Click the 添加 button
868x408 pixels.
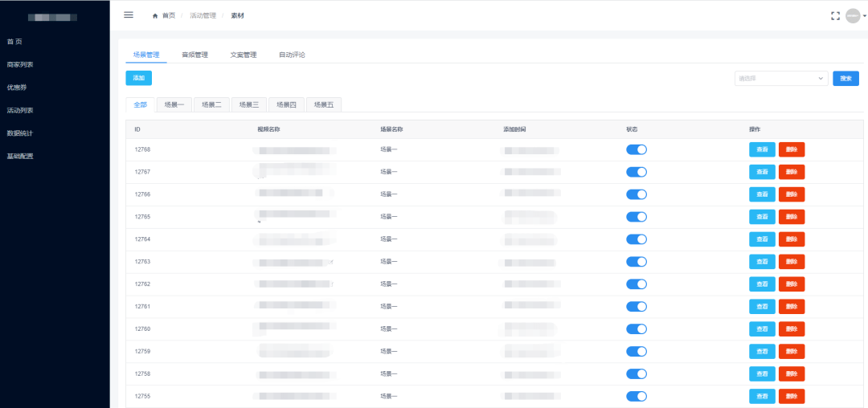click(x=138, y=79)
